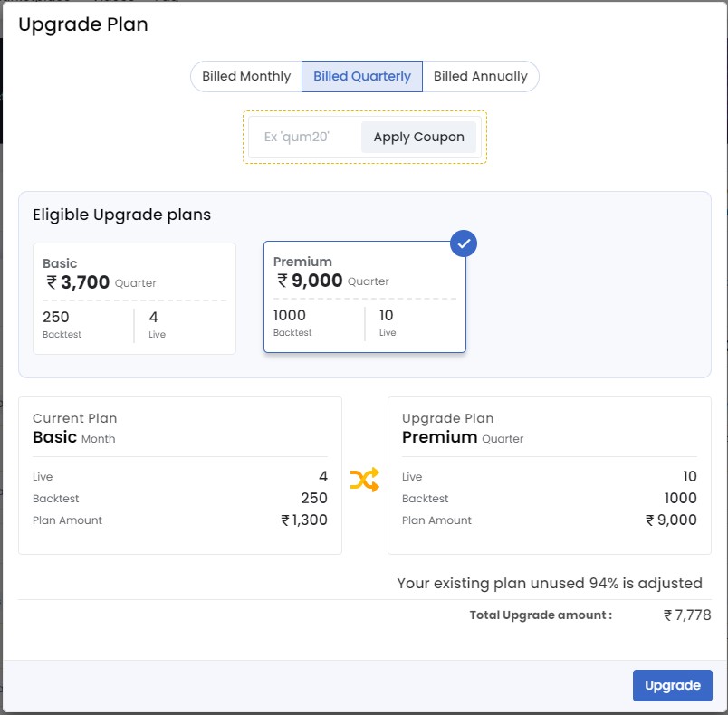Click the orange shuffle arrows icon
This screenshot has height=715, width=728.
tap(364, 480)
